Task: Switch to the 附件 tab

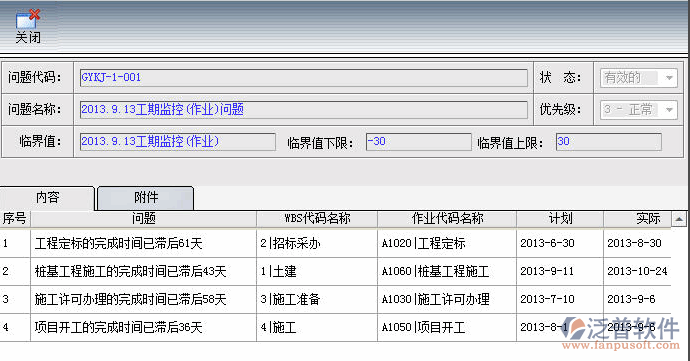Action: pyautogui.click(x=146, y=198)
